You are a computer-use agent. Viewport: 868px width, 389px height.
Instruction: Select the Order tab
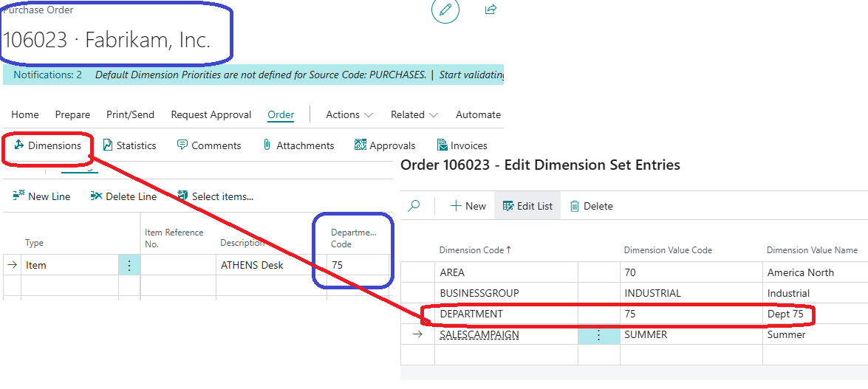pos(281,114)
